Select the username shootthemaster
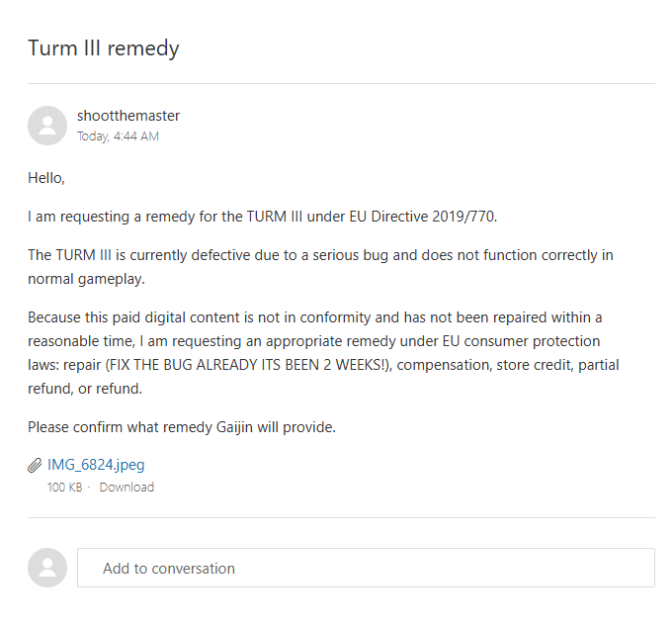The image size is (672, 627). [128, 116]
